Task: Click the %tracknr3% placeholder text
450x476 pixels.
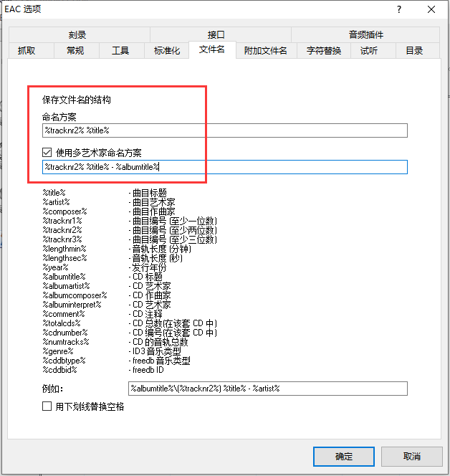Action: (x=62, y=239)
